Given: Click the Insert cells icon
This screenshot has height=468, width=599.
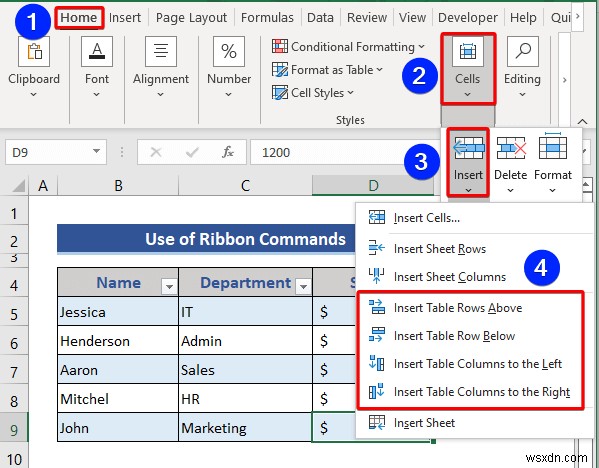Looking at the screenshot, I should click(468, 148).
